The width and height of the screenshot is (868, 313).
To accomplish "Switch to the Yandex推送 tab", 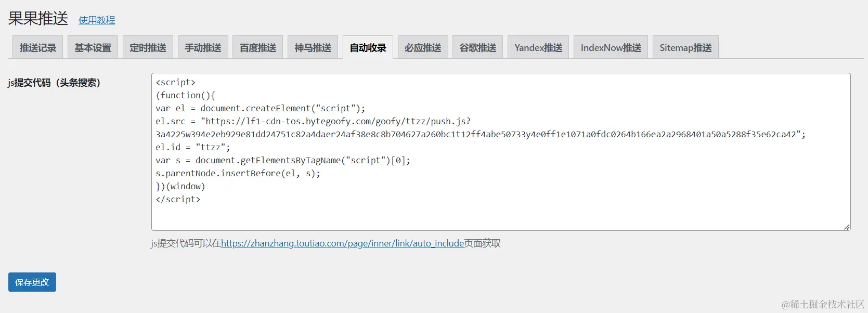I will [x=538, y=47].
